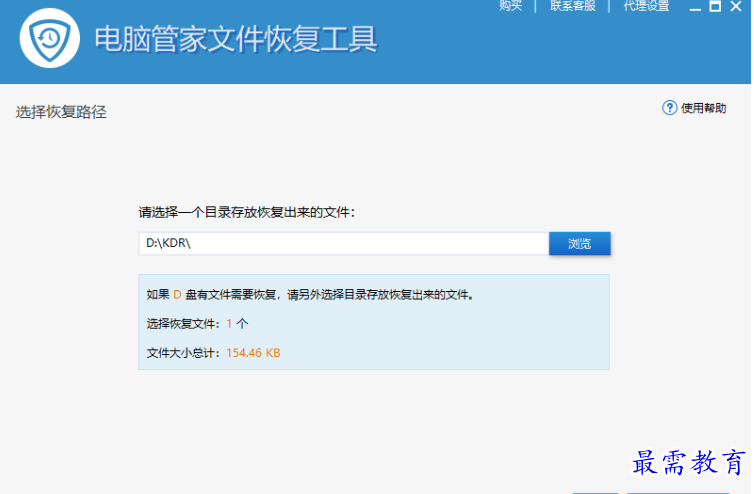
Task: Click the 选择恢复文件 count line
Action: (197, 324)
